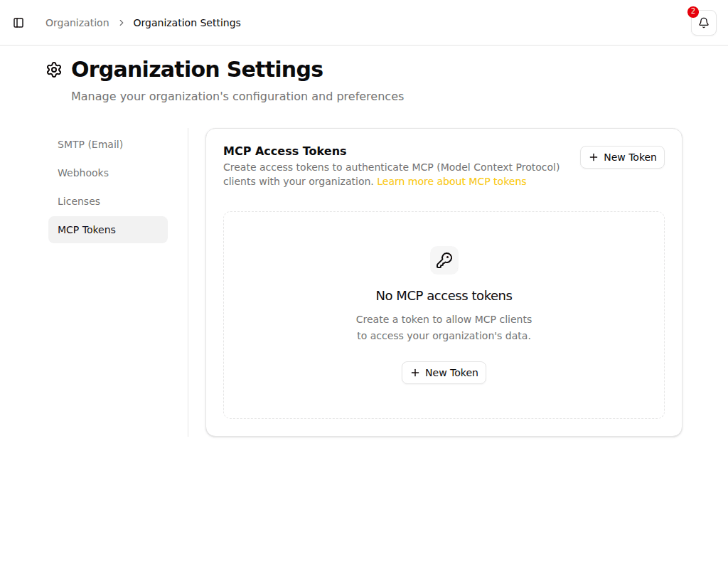728x569 pixels.
Task: Click the red notification count badge
Action: click(x=692, y=11)
